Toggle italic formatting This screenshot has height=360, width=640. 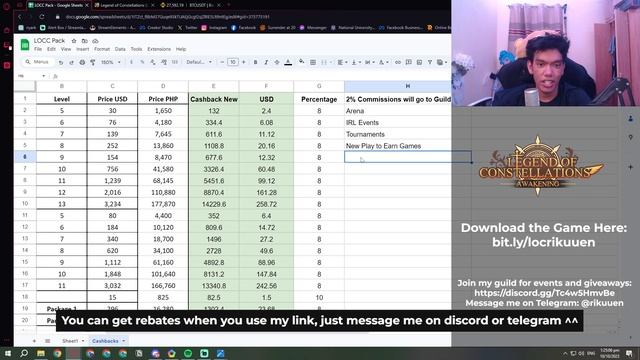266,62
